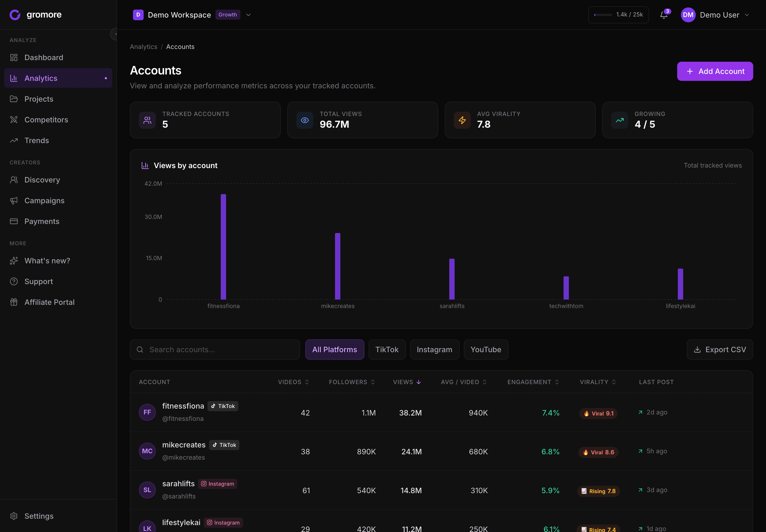Image resolution: width=766 pixels, height=532 pixels.
Task: Collapse the sidebar with the arrow handle
Action: pos(114,34)
